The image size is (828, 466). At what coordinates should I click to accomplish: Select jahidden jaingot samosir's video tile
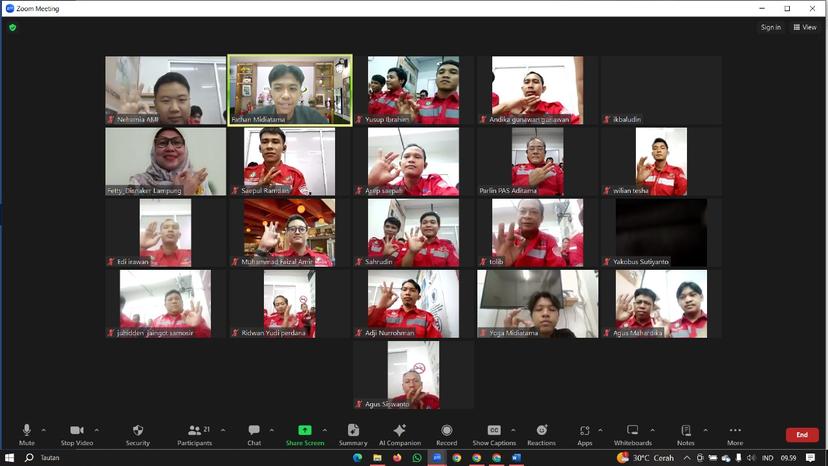click(165, 304)
